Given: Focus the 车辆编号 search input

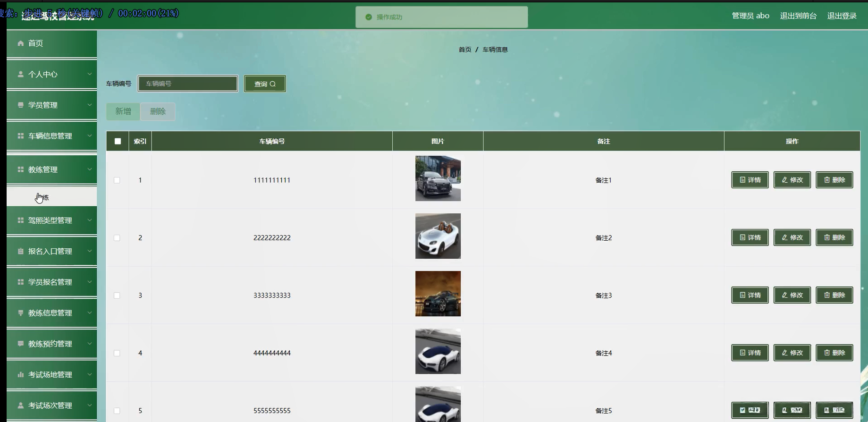Looking at the screenshot, I should (188, 84).
